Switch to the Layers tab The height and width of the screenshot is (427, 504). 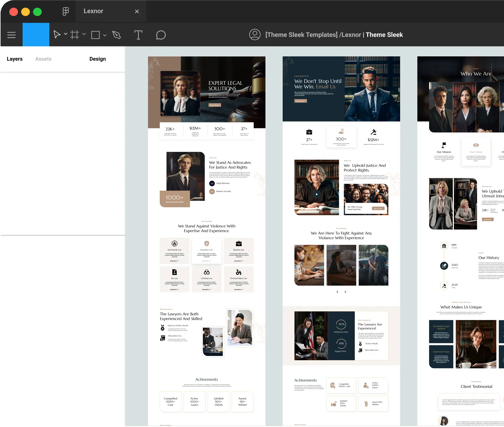(15, 59)
